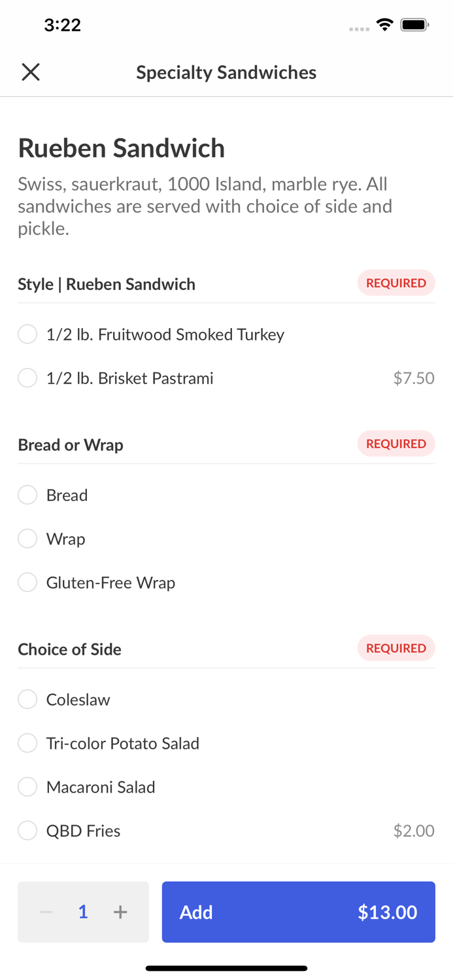Tap the Wi-Fi status icon
453x980 pixels.
tap(384, 24)
